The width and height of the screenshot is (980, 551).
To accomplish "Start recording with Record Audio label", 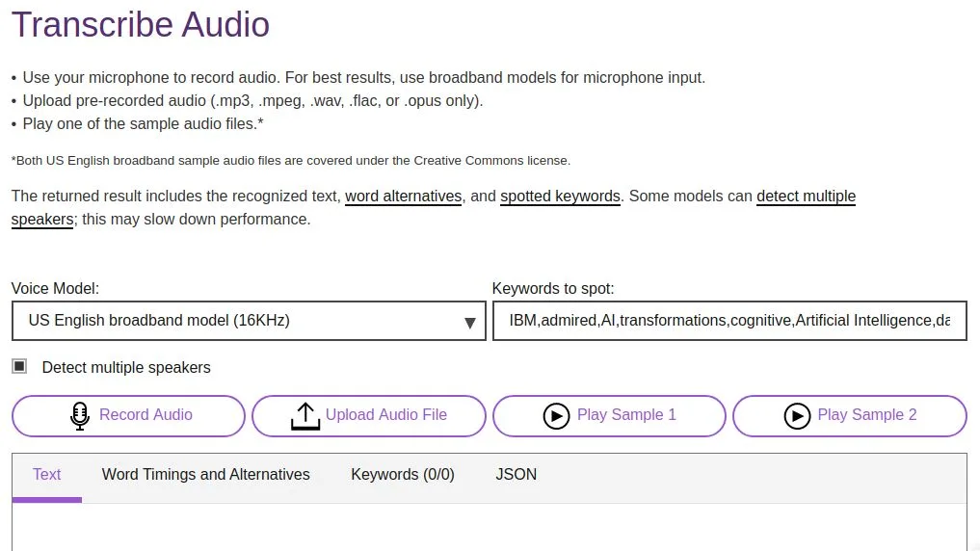I will click(146, 415).
